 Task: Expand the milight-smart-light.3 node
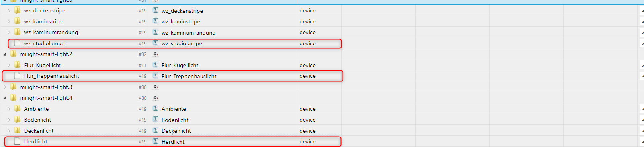(x=5, y=87)
